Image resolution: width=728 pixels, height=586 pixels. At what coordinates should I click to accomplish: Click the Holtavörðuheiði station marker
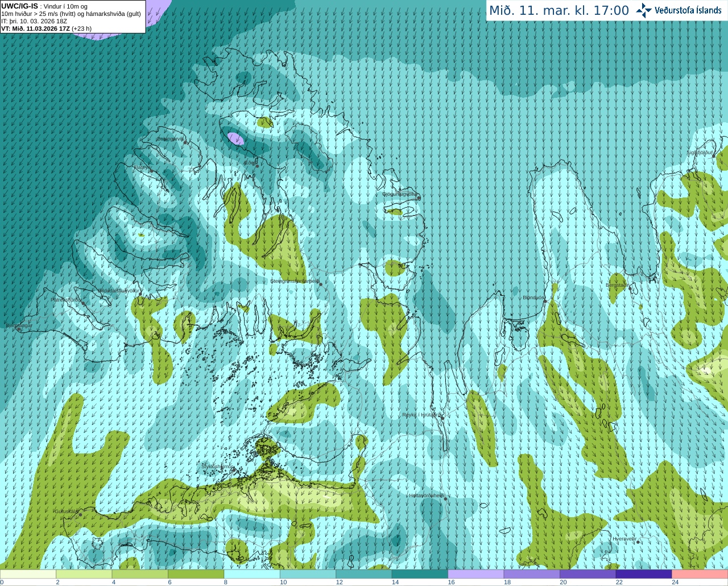tap(445, 499)
